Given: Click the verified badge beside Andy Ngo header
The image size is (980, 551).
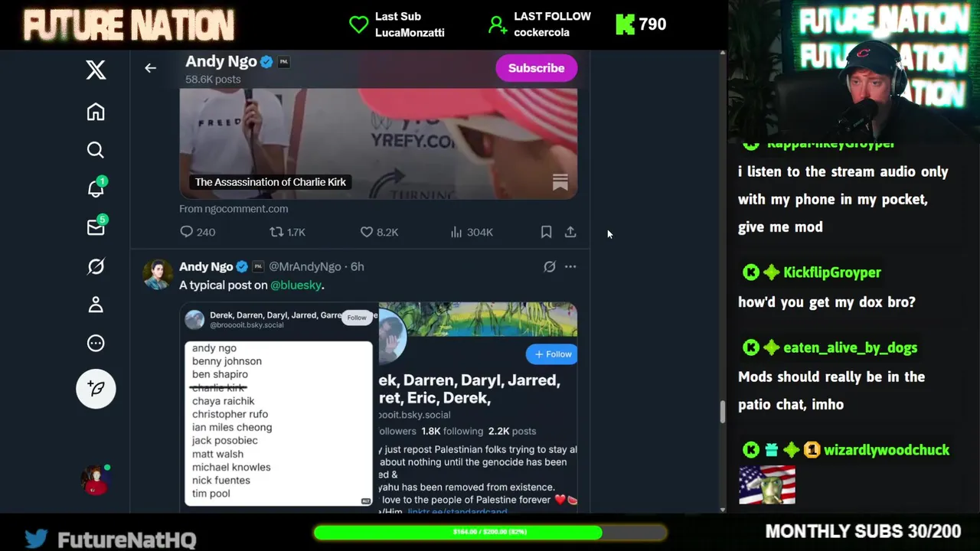Looking at the screenshot, I should pos(266,62).
